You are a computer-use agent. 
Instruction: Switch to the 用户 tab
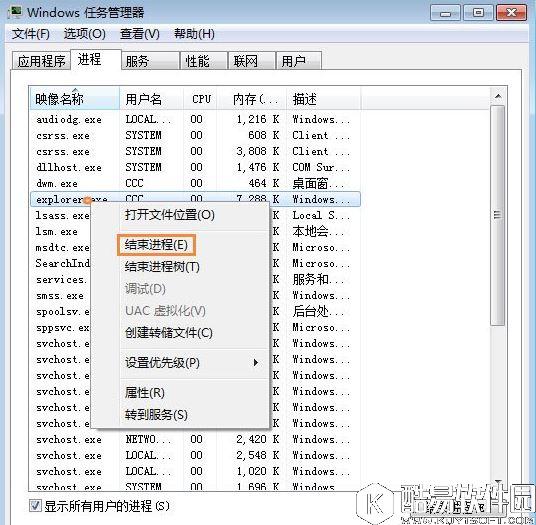coord(299,61)
